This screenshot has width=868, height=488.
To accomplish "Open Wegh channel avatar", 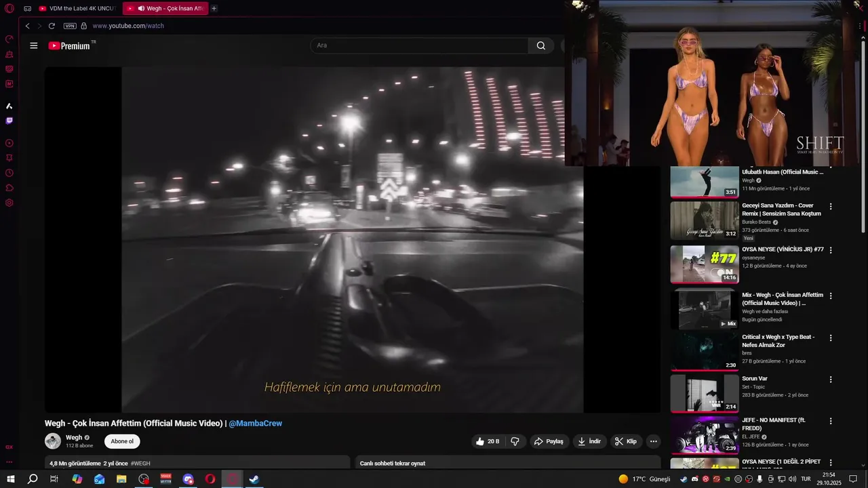I will pos(53,441).
